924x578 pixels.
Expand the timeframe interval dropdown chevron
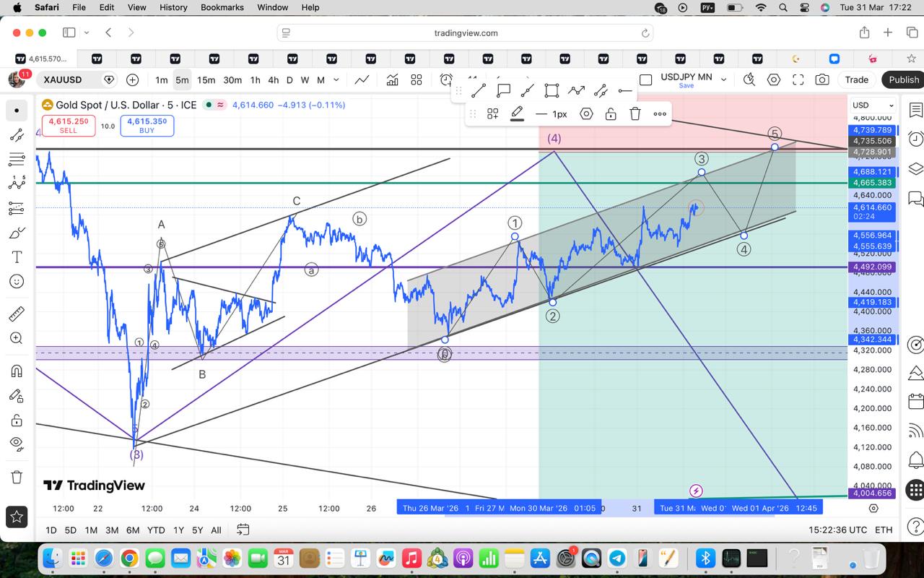pos(338,79)
